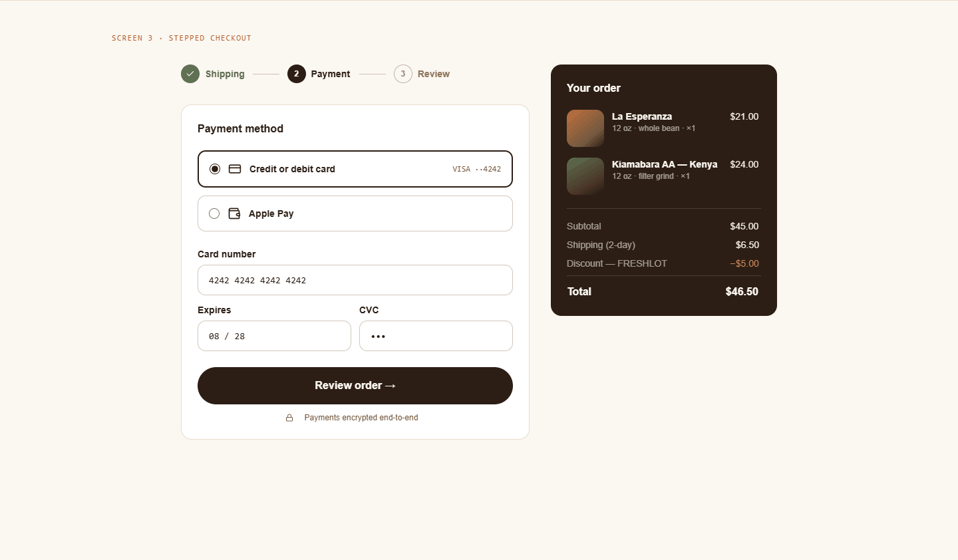The image size is (958, 560).
Task: Click the Expires label
Action: 214,310
